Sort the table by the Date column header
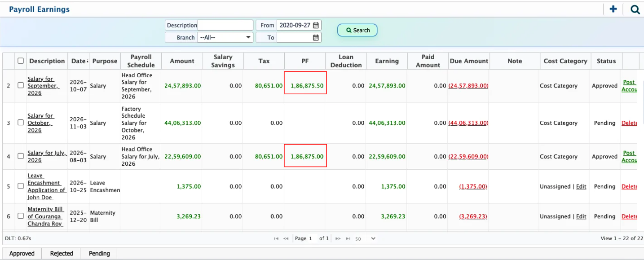The width and height of the screenshot is (644, 260). (x=79, y=61)
